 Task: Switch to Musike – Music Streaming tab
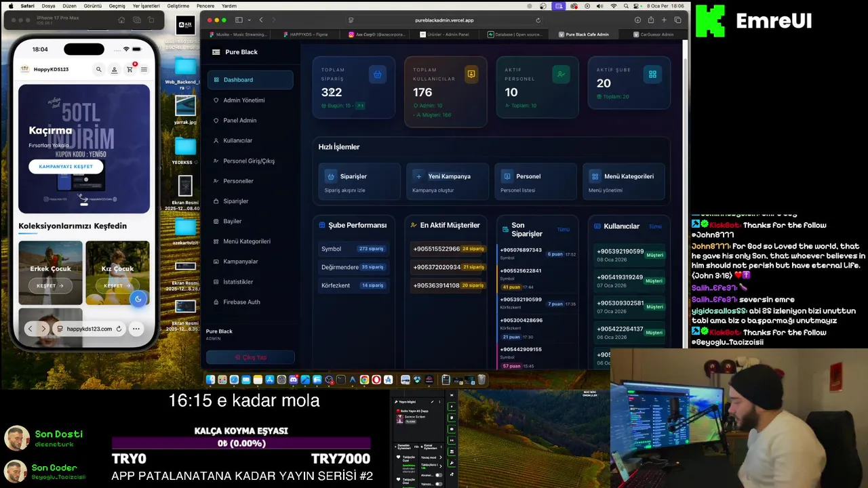pos(239,35)
